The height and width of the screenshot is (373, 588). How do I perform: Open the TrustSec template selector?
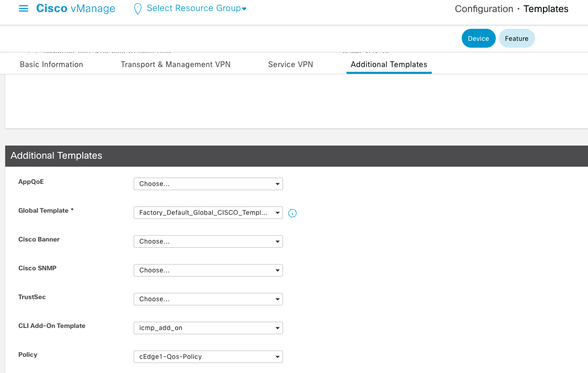208,299
